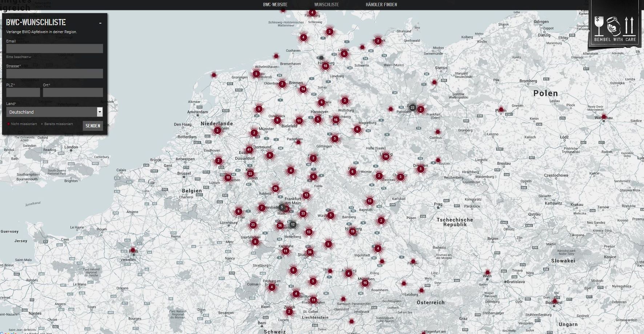The height and width of the screenshot is (334, 644).
Task: Select the 23 cluster marker above Saarbrücken
Action: click(253, 225)
